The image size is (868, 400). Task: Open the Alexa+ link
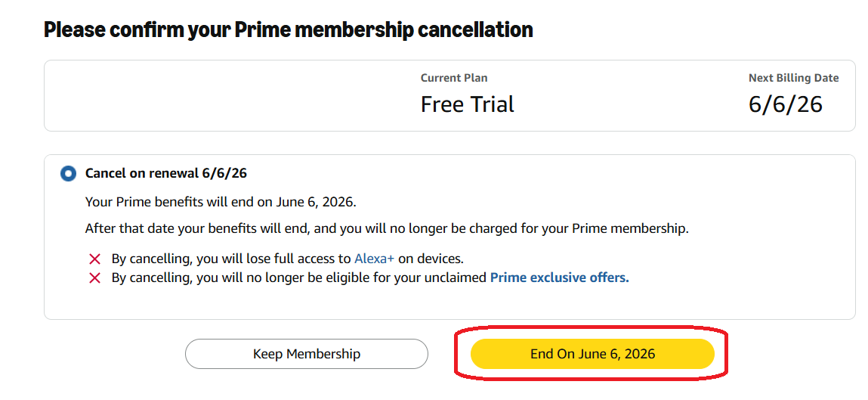374,258
